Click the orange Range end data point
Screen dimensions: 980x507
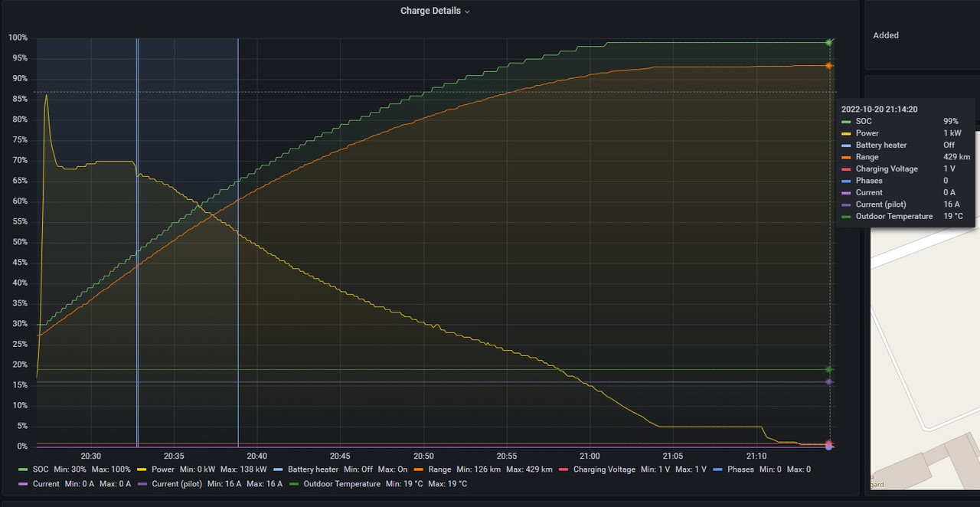click(x=829, y=66)
